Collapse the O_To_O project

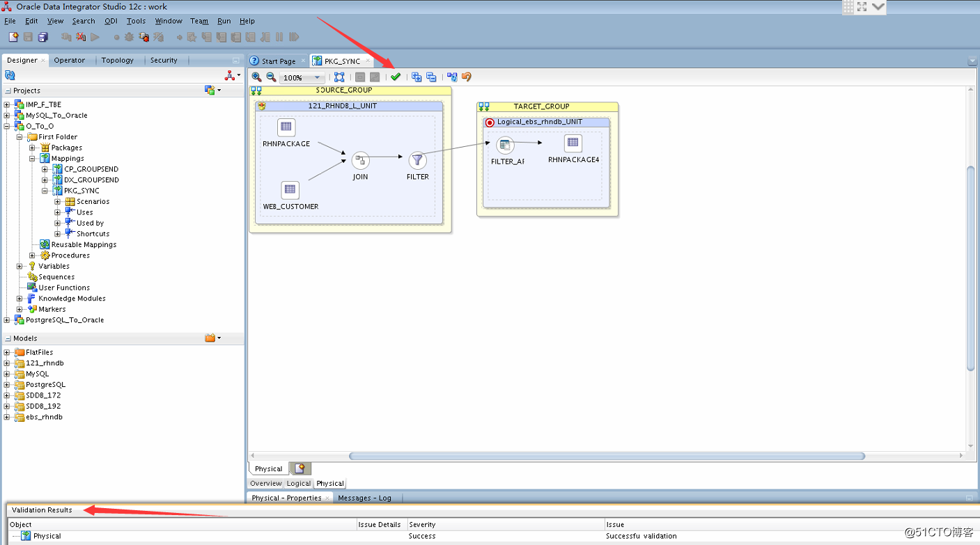coord(7,126)
